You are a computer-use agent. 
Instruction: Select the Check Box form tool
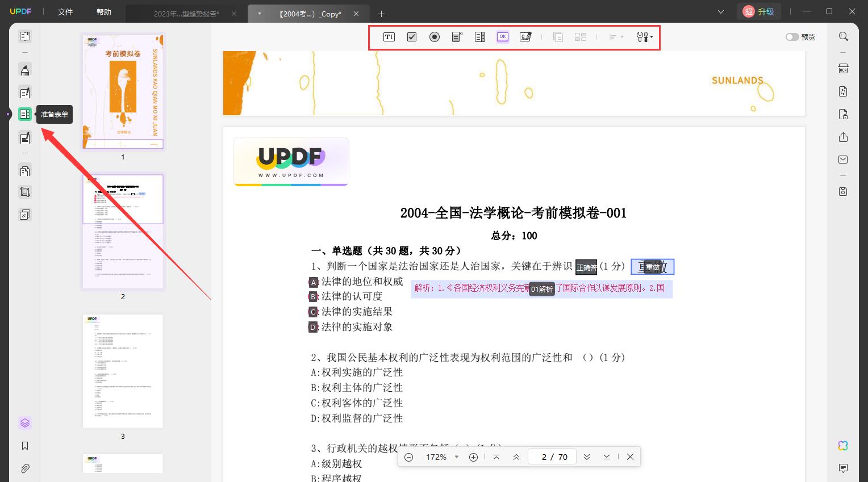pyautogui.click(x=412, y=37)
